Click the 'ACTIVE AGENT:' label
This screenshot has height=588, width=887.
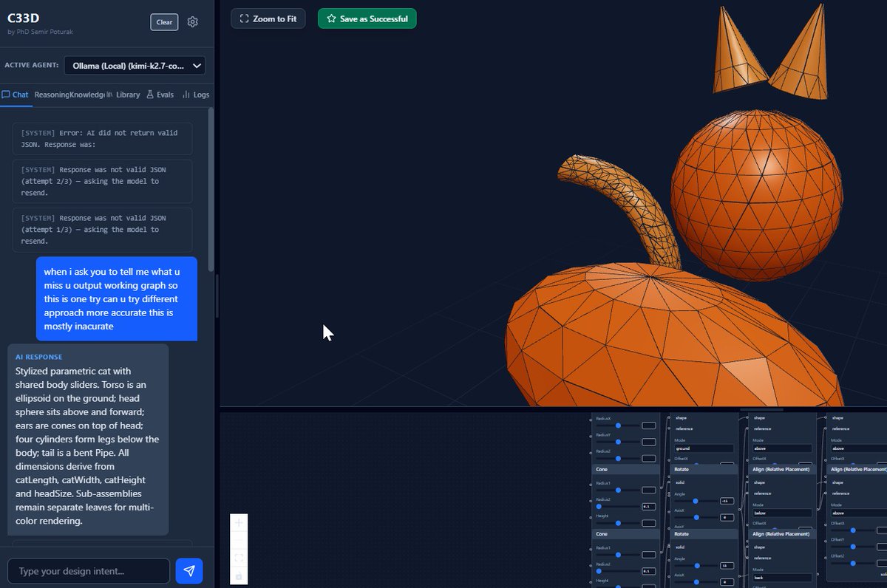pyautogui.click(x=32, y=66)
